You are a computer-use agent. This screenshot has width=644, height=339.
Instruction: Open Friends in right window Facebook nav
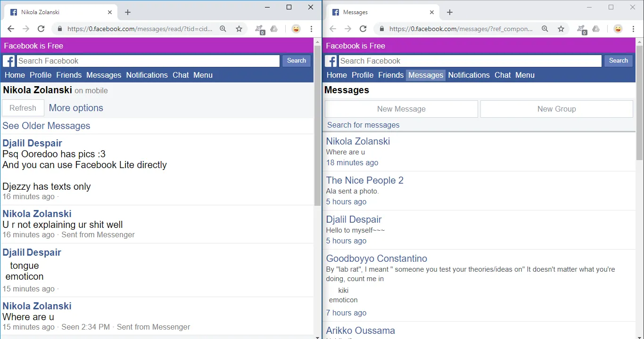[391, 75]
